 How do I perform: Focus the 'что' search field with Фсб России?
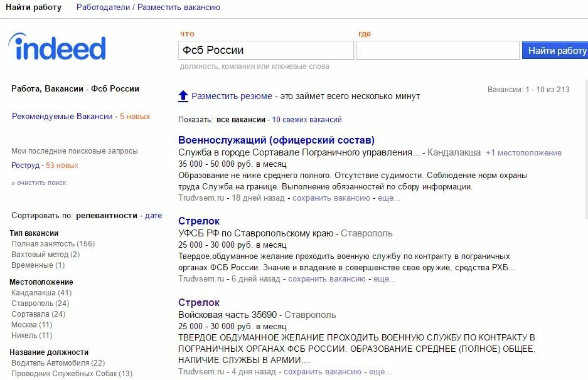point(266,50)
